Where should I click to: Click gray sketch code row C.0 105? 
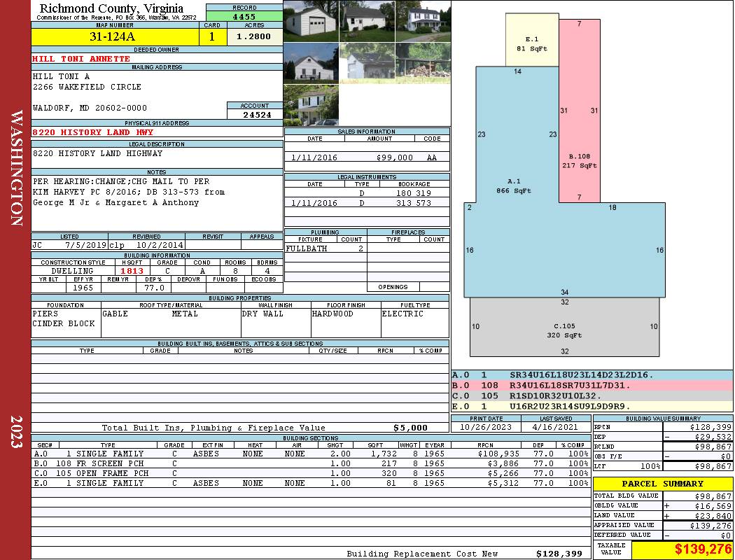(592, 395)
